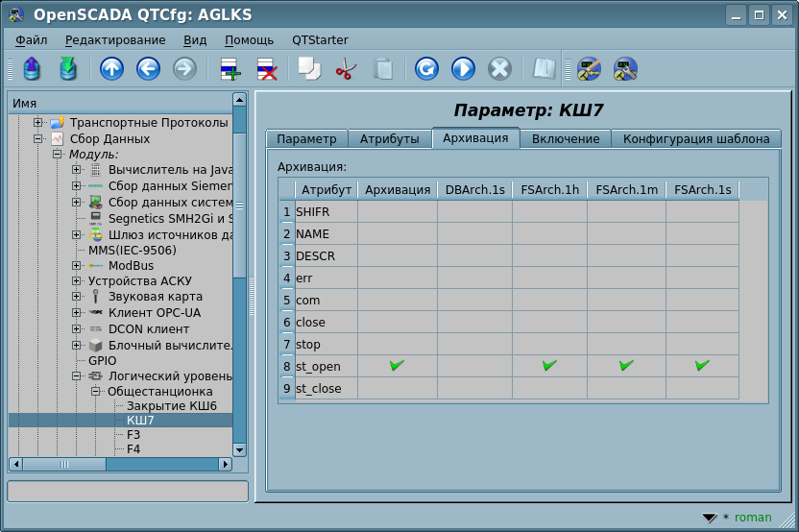The image size is (799, 532).
Task: Uncheck FSArch.1h for st_open row
Action: 549,366
